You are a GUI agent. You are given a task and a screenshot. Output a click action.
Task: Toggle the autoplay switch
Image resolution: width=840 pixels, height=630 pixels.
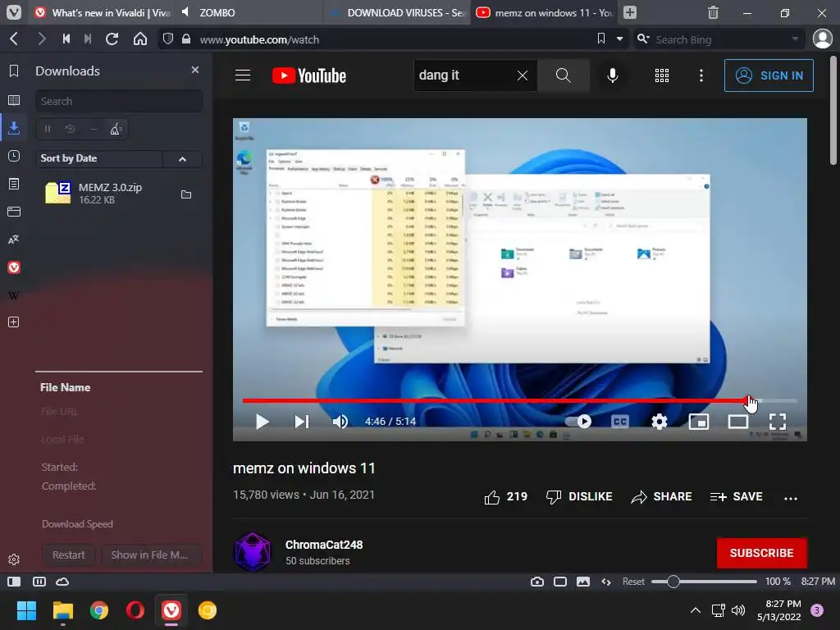point(578,422)
